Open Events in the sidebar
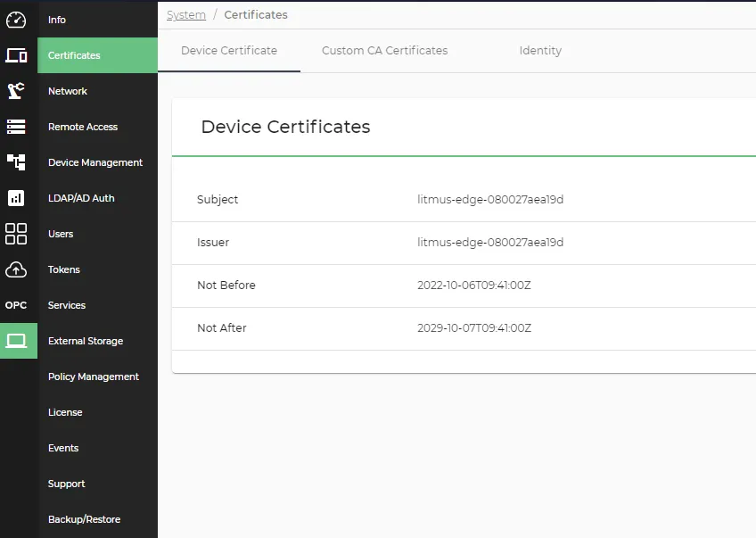 63,448
